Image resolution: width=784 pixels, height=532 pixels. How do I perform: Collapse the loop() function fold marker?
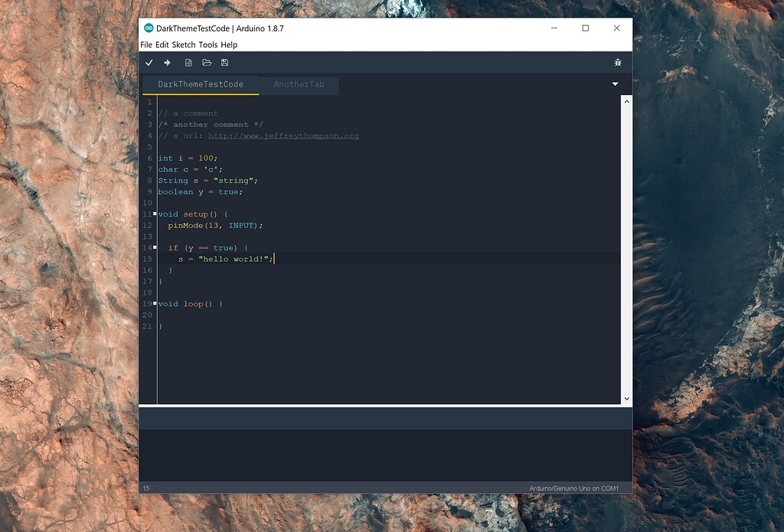click(x=155, y=303)
